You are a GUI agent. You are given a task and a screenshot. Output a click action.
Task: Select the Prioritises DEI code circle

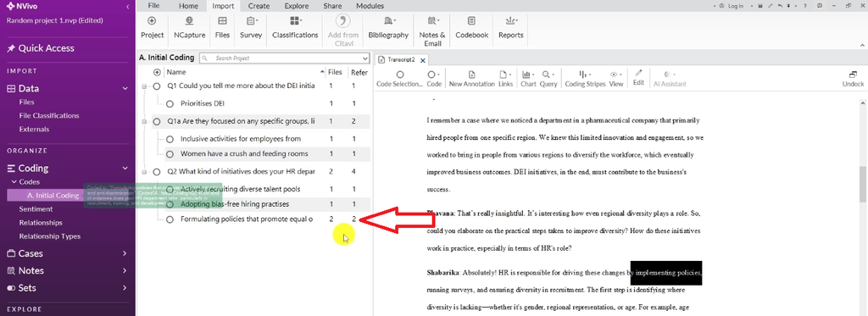tap(170, 103)
